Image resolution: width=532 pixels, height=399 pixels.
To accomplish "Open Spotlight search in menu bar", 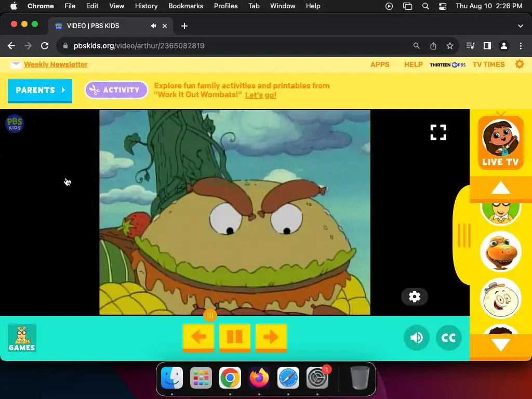I will [425, 6].
